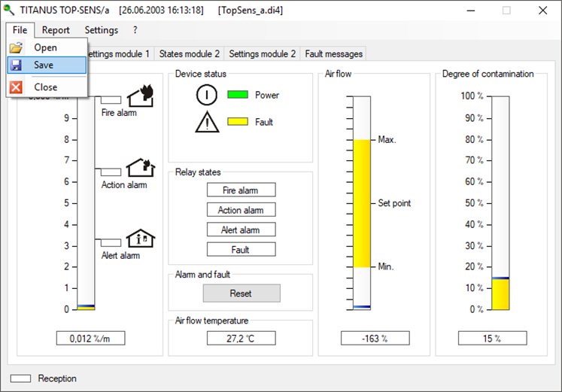Click the Reception label text
562x392 pixels.
coord(57,378)
